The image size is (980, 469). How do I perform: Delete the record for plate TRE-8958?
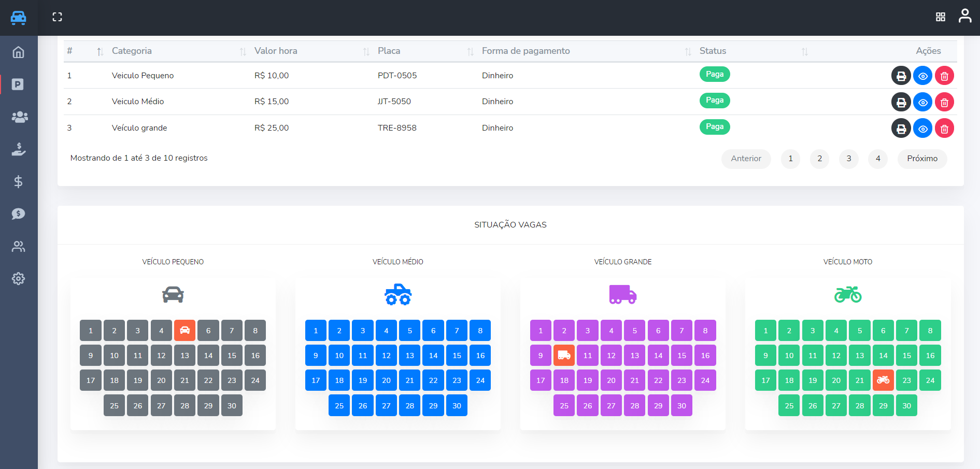click(x=944, y=128)
